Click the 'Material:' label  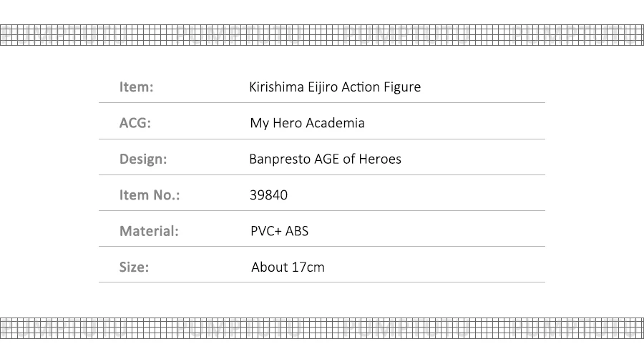149,231
